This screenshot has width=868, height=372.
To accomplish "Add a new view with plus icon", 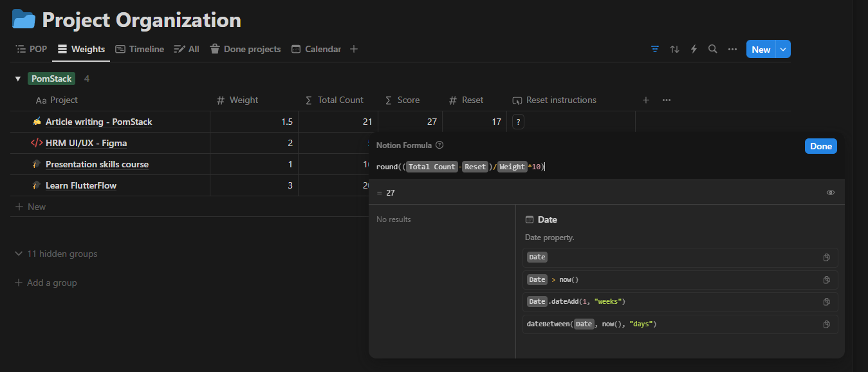I will tap(354, 49).
